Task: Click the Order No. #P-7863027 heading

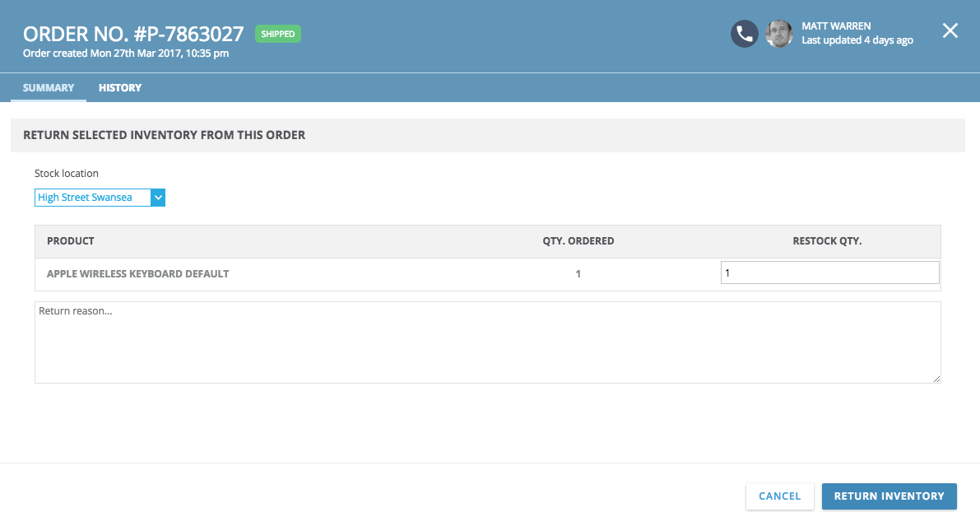Action: 133,34
